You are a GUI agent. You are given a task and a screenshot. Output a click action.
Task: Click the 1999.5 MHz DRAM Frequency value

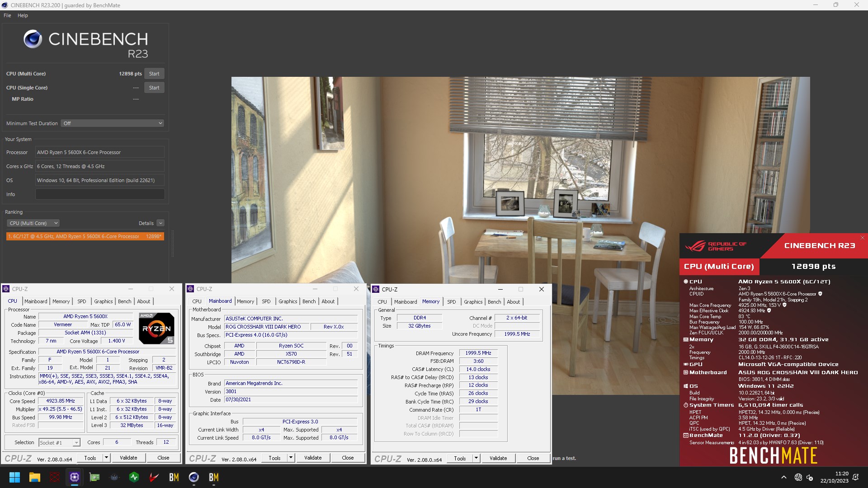478,353
